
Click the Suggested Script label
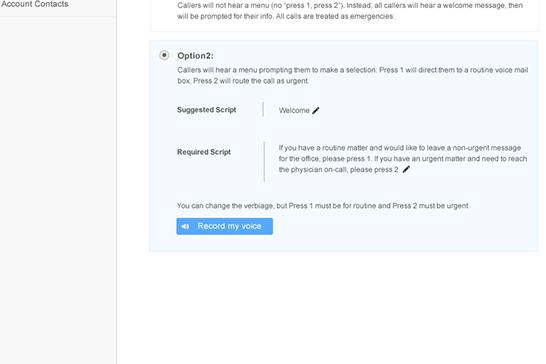(x=206, y=110)
